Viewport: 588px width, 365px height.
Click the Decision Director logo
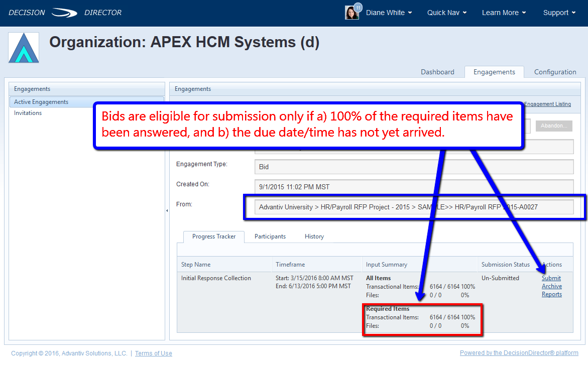tap(65, 13)
